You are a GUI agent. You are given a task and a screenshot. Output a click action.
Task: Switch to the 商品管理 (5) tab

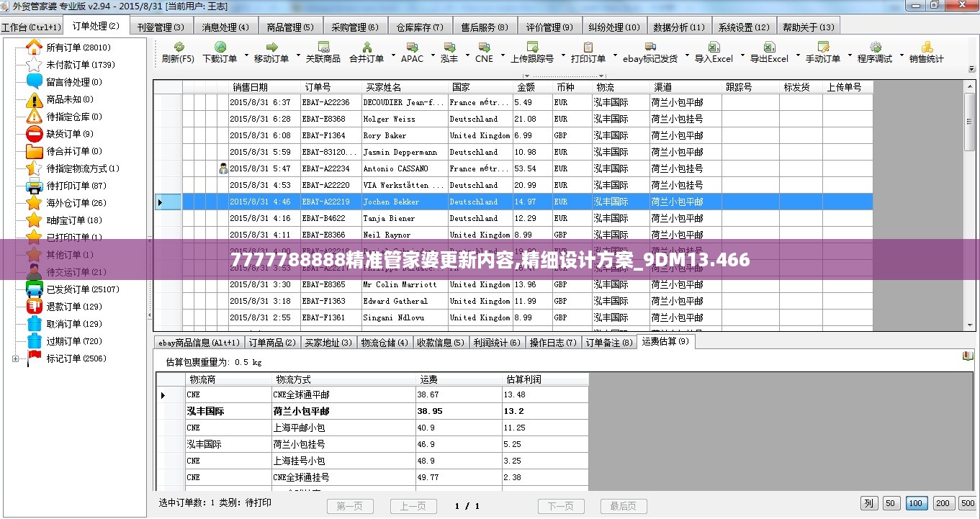(x=289, y=27)
